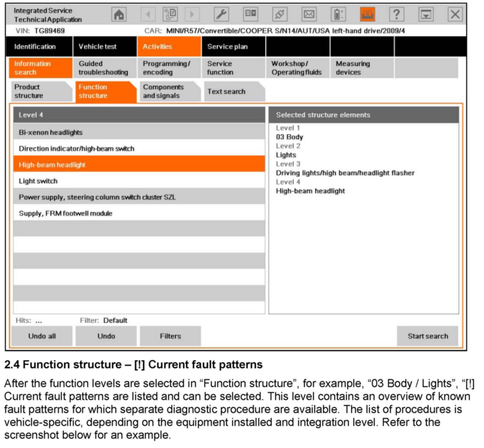Click the dual-window display icon

[251, 14]
